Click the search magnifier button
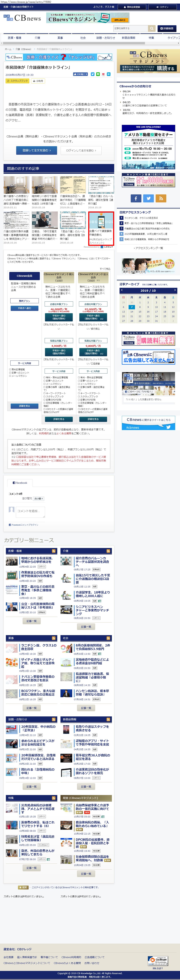 click(152, 28)
